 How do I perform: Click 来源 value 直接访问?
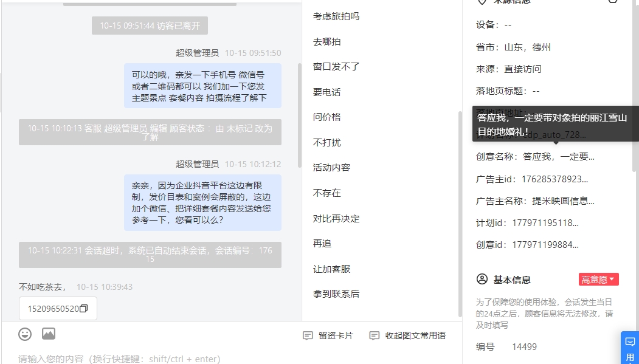pos(523,69)
